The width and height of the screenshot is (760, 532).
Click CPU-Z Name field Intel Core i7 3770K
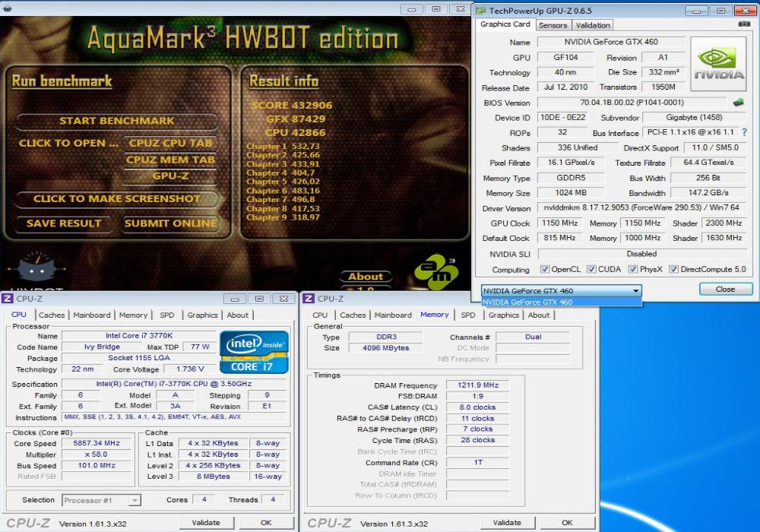138,336
